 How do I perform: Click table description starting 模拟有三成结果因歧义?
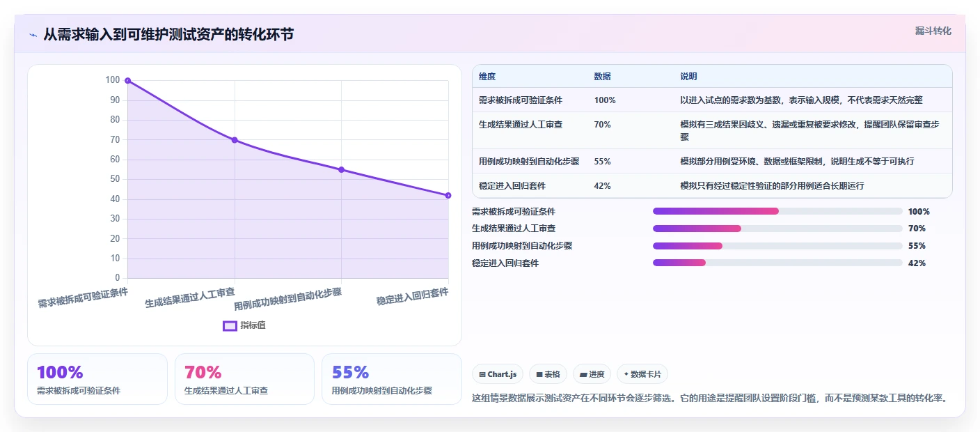[811, 130]
